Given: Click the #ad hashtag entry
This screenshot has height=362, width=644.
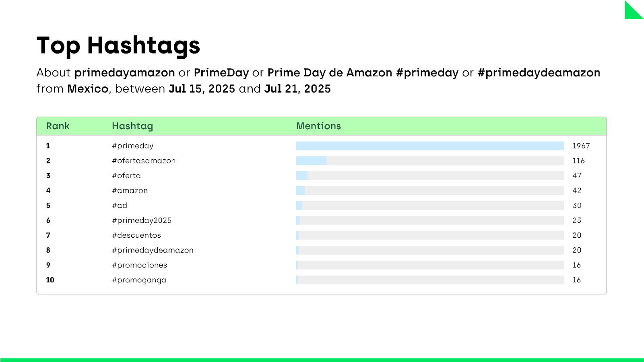Looking at the screenshot, I should [120, 206].
